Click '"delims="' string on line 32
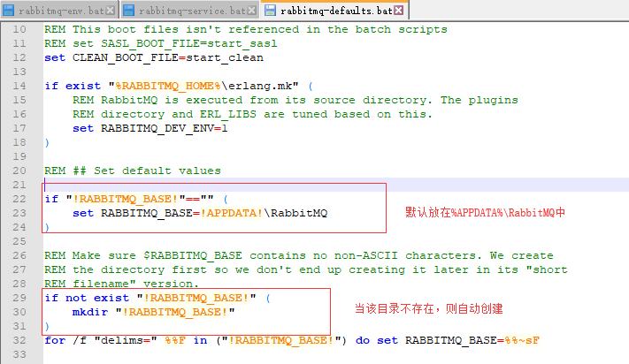Screen dimensions: 629x364 coord(126,340)
